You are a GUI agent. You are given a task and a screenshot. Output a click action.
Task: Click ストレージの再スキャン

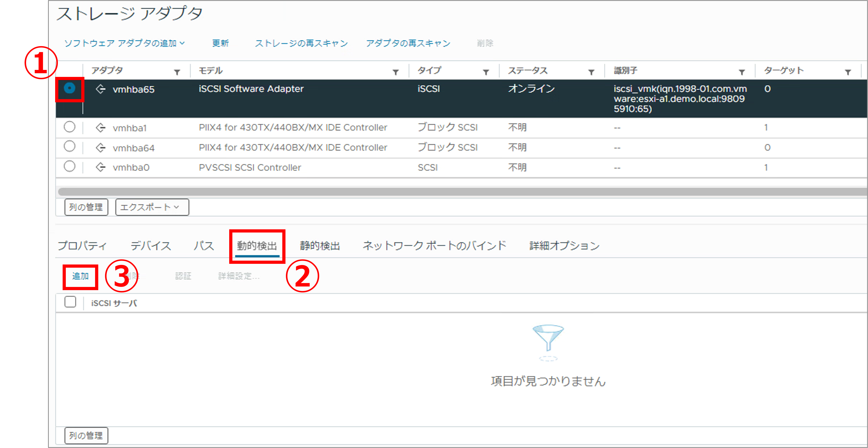pyautogui.click(x=301, y=43)
